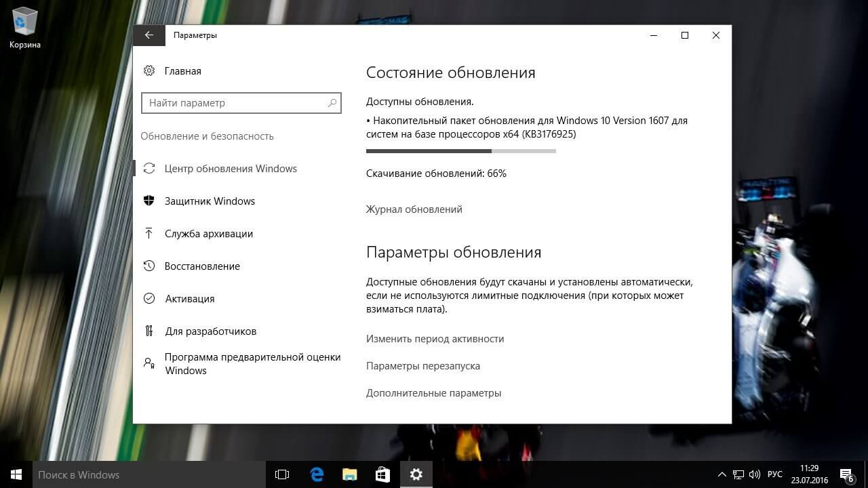Click the Центр обновления Windows refresh icon

point(149,168)
